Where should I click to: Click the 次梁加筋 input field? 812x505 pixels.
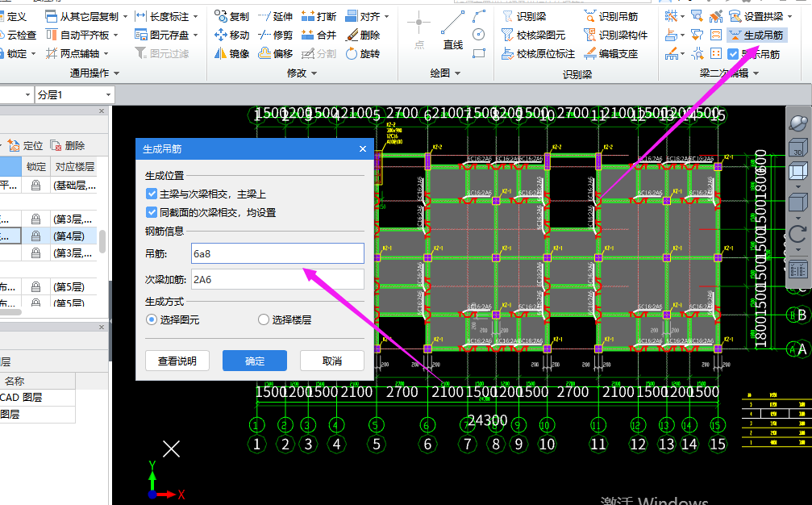(277, 280)
